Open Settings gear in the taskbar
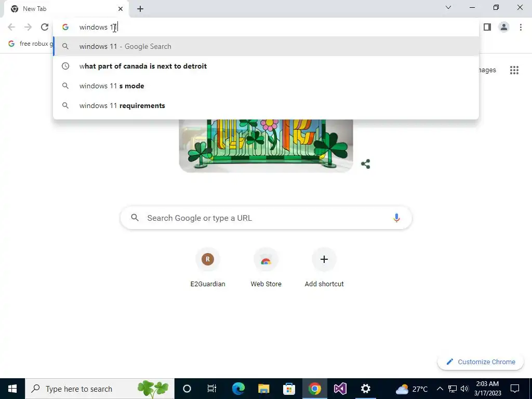The height and width of the screenshot is (399, 532). tap(365, 389)
